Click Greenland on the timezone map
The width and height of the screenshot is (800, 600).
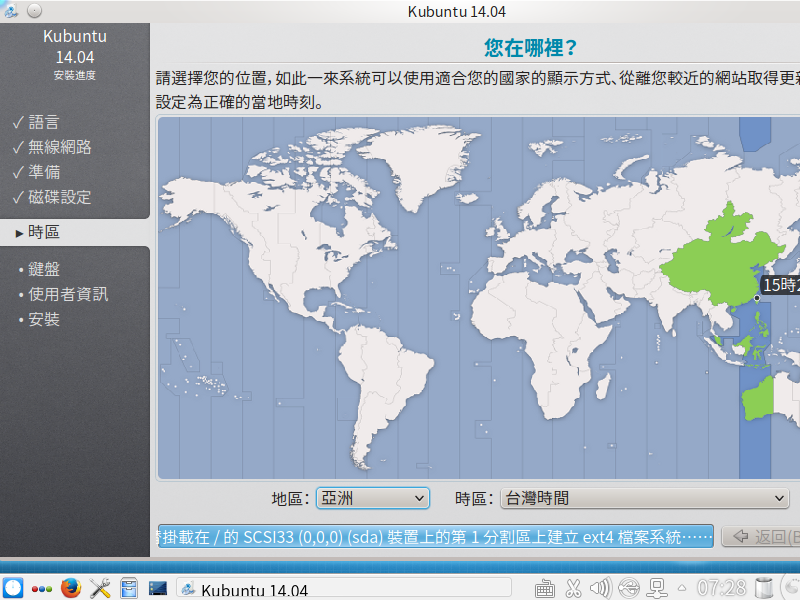pos(423,163)
